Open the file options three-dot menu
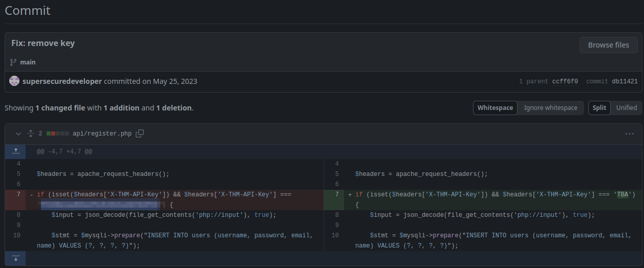Image resolution: width=644 pixels, height=268 pixels. [x=630, y=133]
